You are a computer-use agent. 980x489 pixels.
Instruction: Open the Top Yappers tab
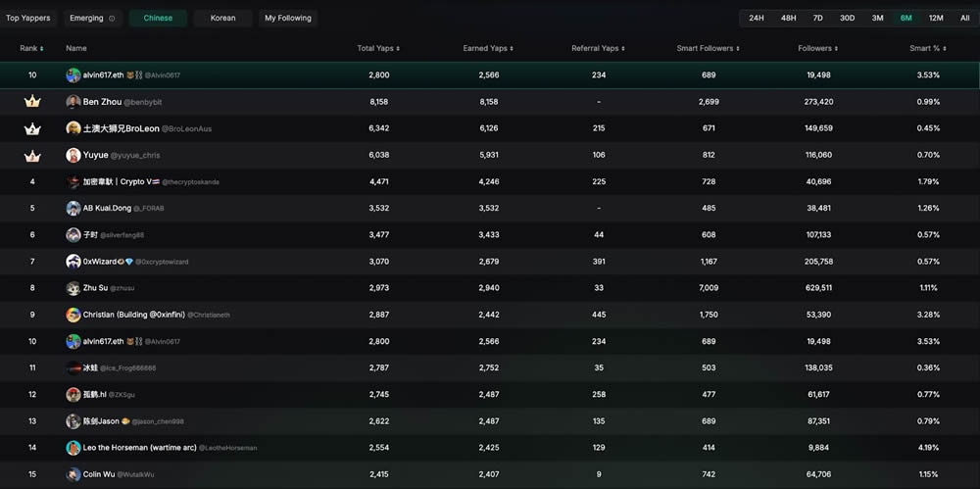point(28,19)
